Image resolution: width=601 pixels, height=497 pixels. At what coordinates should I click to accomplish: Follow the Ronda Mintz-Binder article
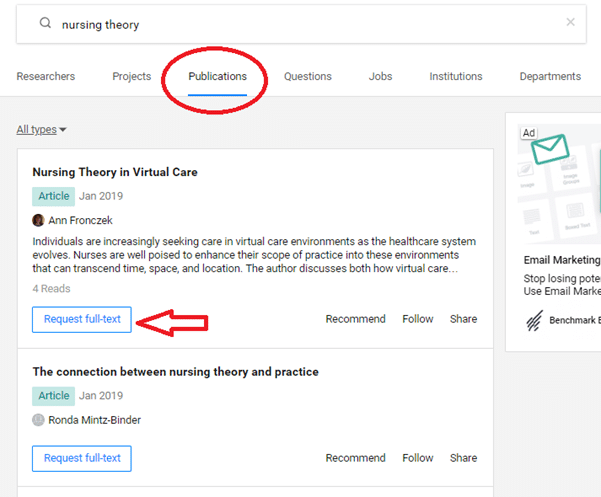(417, 458)
